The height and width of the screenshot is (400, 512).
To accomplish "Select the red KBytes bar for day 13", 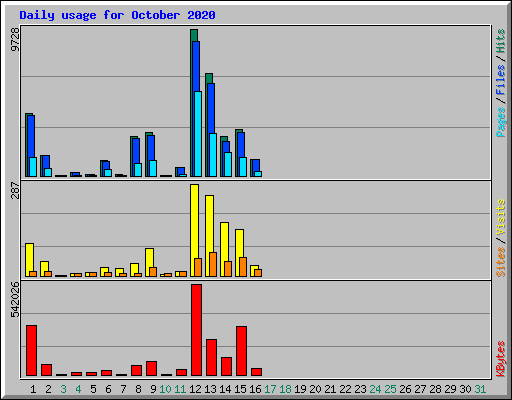I will (212, 357).
